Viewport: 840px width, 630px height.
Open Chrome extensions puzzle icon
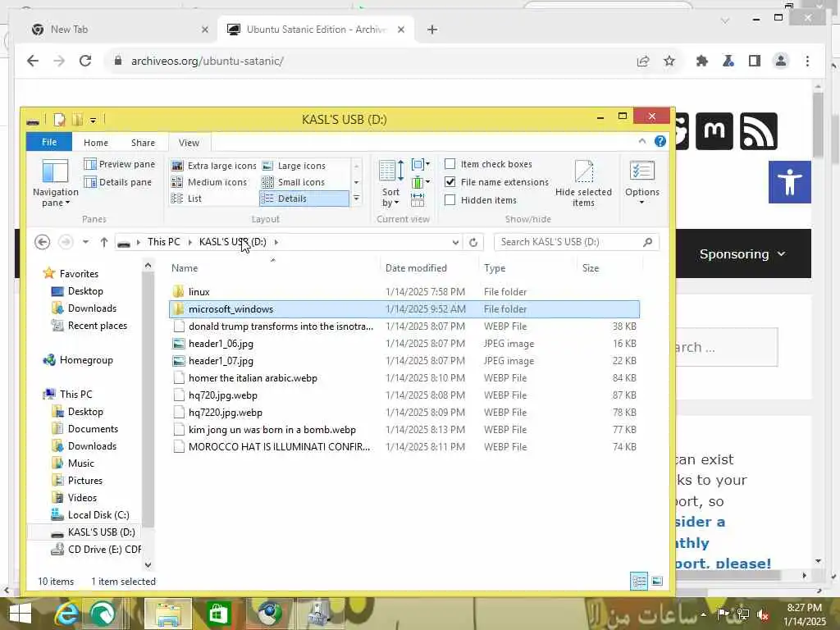click(x=702, y=61)
